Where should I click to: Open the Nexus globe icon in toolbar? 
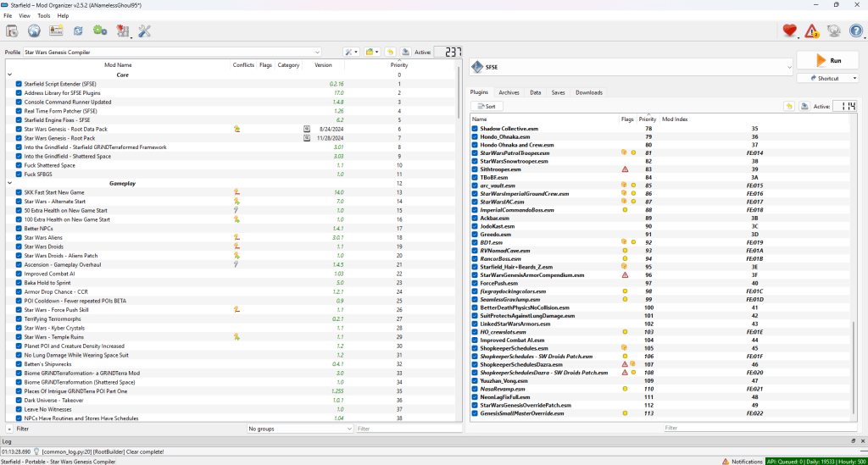pyautogui.click(x=35, y=31)
